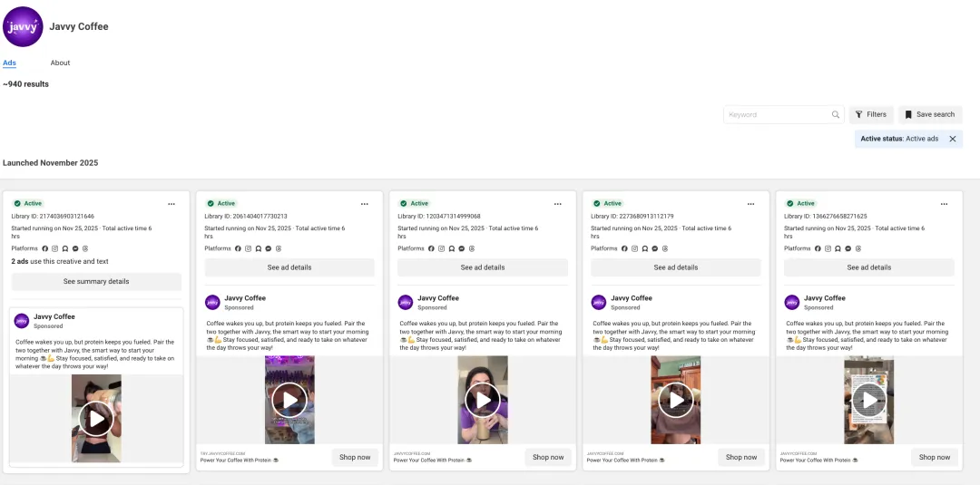
Task: Click Messenger platform icon on third ad
Action: tap(462, 248)
